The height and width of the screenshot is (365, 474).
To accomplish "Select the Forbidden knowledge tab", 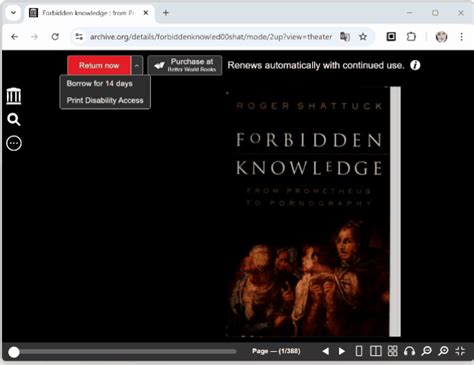I will 88,13.
